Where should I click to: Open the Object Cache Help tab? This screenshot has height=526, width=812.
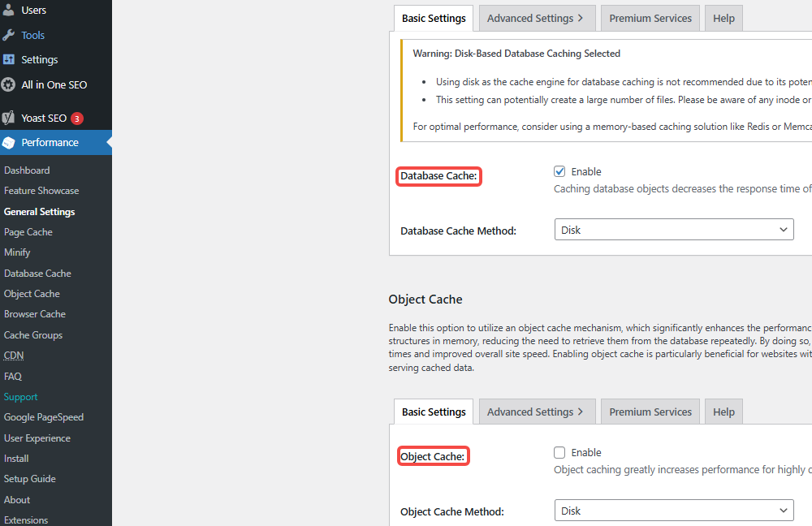pos(723,412)
